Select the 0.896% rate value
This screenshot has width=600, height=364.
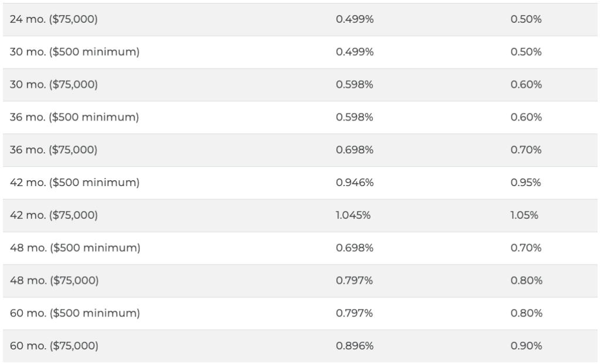(354, 346)
